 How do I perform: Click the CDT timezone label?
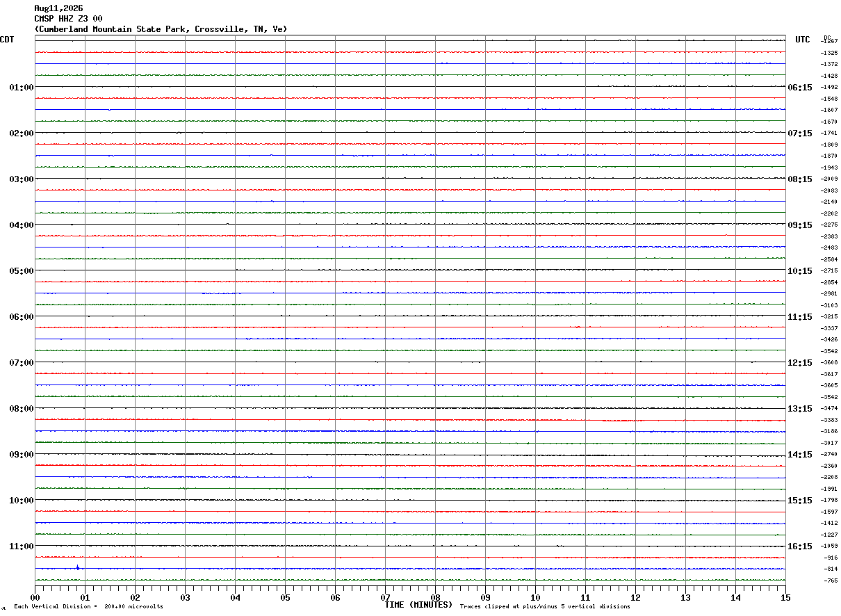(7, 40)
